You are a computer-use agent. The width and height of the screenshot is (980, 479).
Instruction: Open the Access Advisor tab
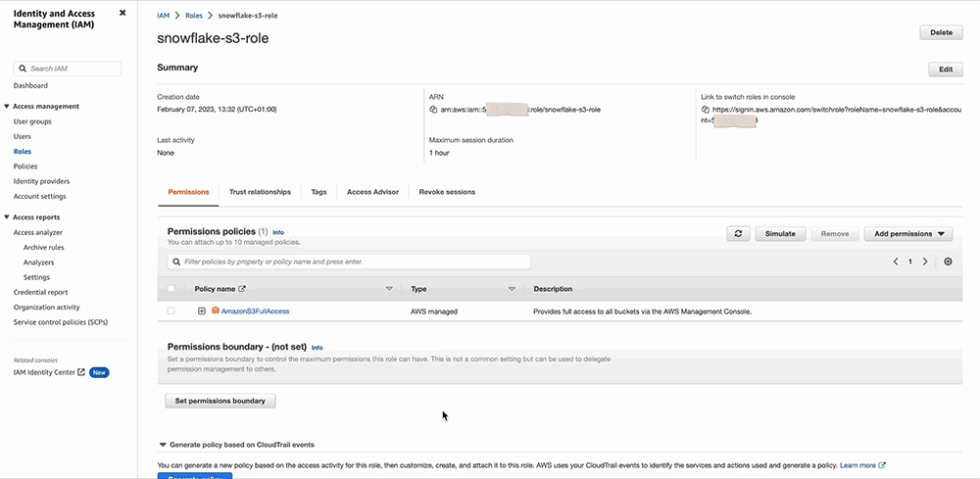coord(372,192)
